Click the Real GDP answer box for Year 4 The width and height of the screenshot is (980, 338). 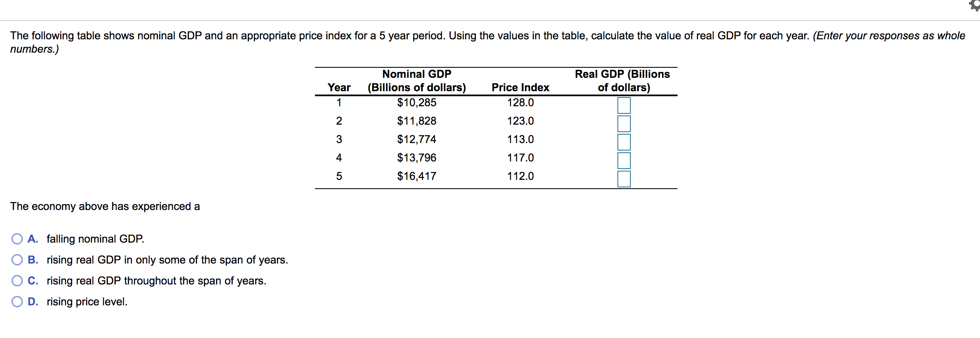point(623,160)
